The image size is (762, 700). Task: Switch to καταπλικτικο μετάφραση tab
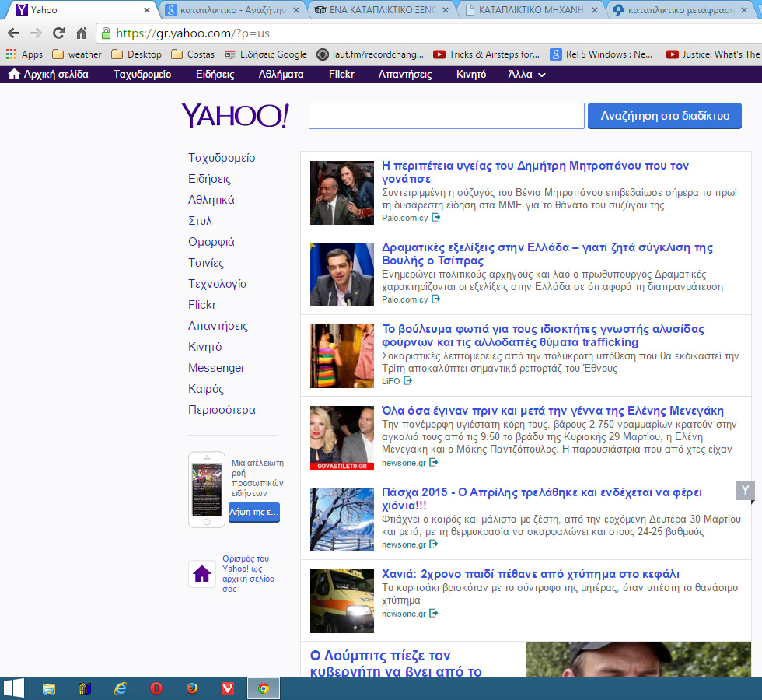(x=680, y=9)
